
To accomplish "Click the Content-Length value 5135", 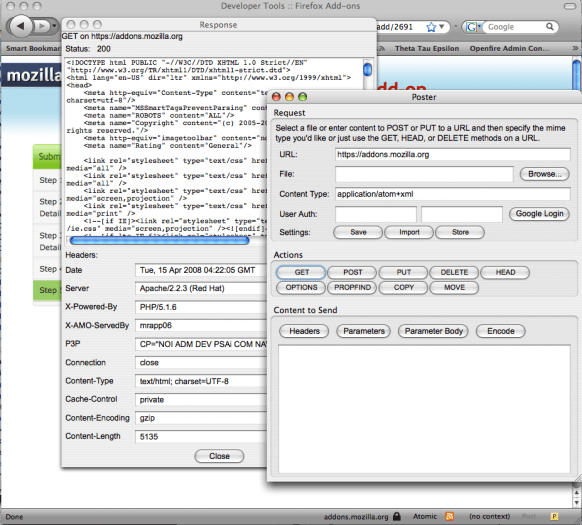I will tap(201, 437).
